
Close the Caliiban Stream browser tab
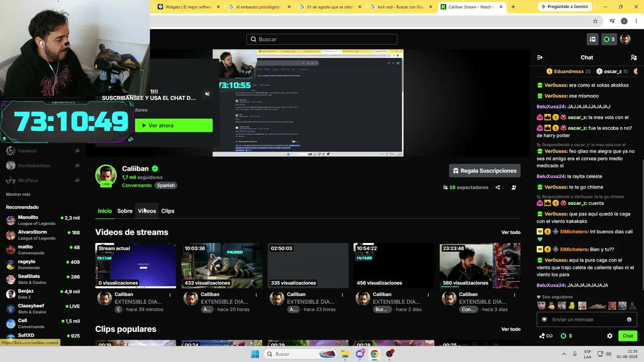(x=501, y=7)
